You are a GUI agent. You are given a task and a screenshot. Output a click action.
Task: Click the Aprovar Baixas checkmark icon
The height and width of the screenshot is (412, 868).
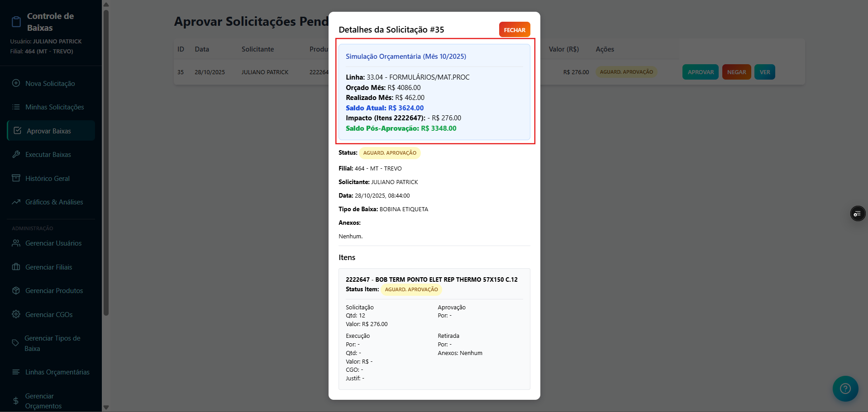[x=17, y=130]
